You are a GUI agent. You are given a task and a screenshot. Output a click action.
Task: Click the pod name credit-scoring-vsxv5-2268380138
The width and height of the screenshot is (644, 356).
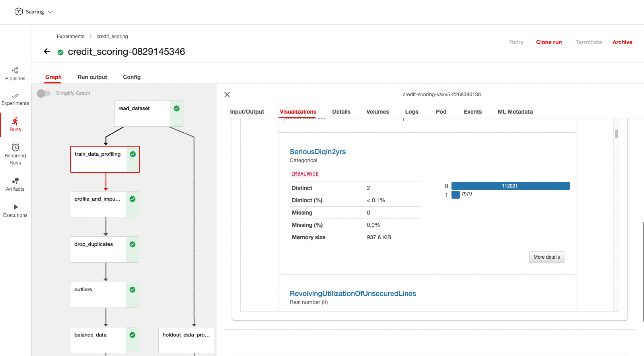[x=442, y=95]
